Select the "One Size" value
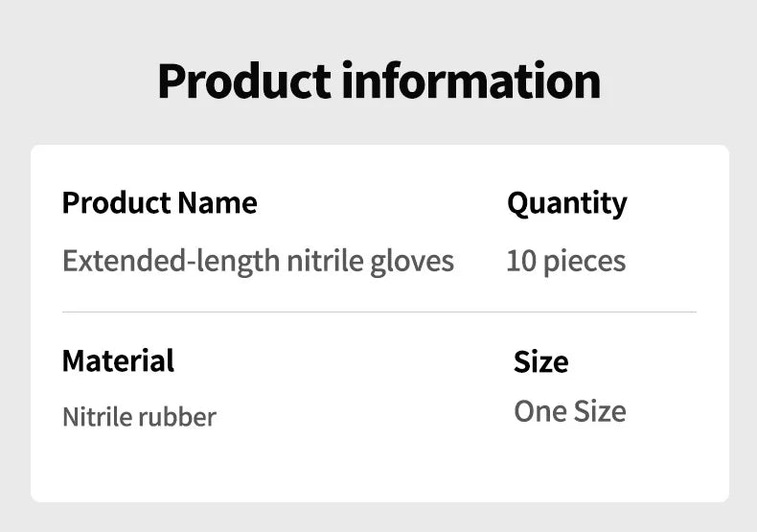Viewport: 757px width, 532px height. (x=569, y=411)
